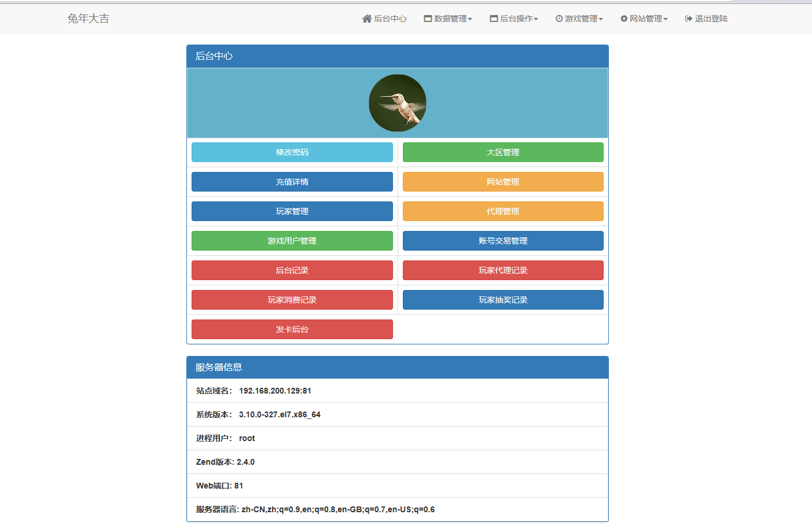Viewport: 812px width, 529px height.
Task: View 后台记录
Action: [x=292, y=270]
